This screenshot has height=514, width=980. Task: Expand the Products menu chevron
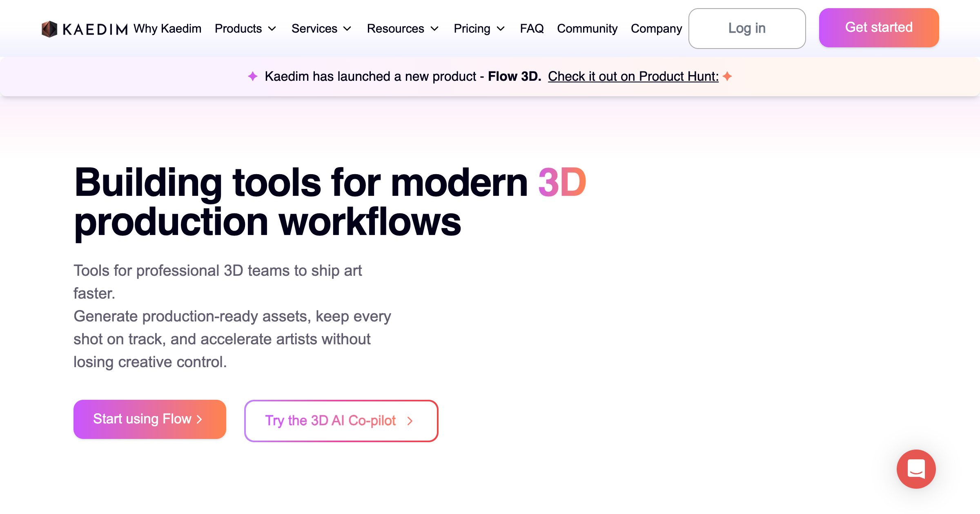[x=272, y=29]
